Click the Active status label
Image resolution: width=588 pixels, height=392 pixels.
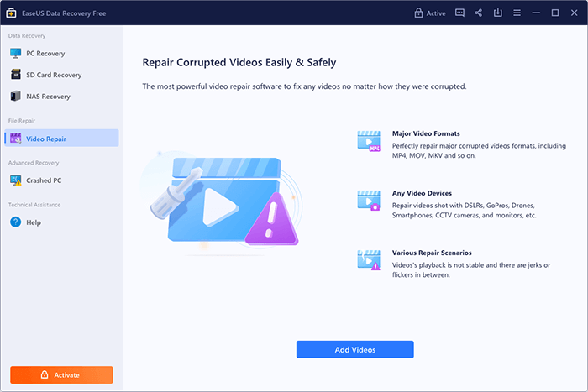coord(436,13)
